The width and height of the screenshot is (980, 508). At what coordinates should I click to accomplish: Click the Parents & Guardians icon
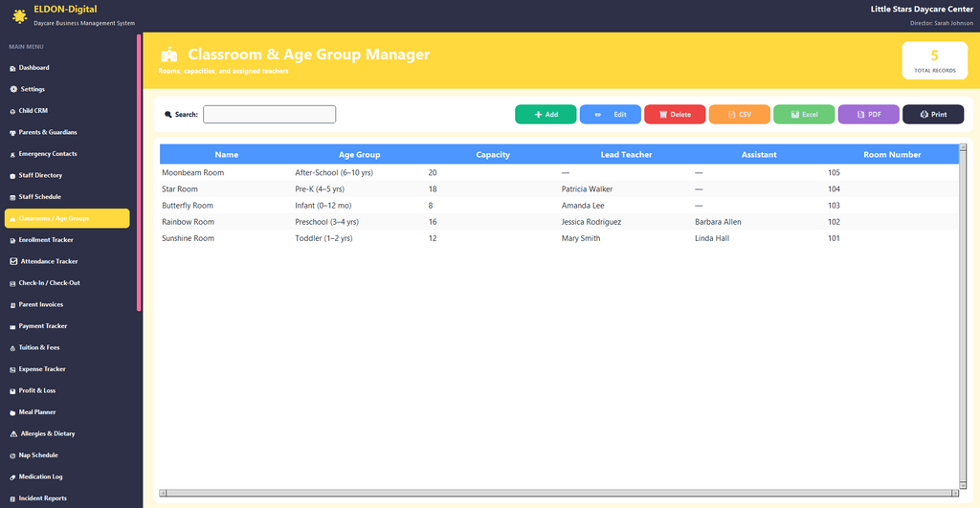coord(12,132)
